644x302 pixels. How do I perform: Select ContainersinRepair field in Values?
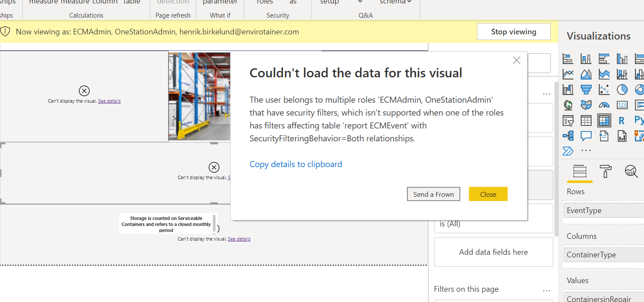[x=603, y=296]
